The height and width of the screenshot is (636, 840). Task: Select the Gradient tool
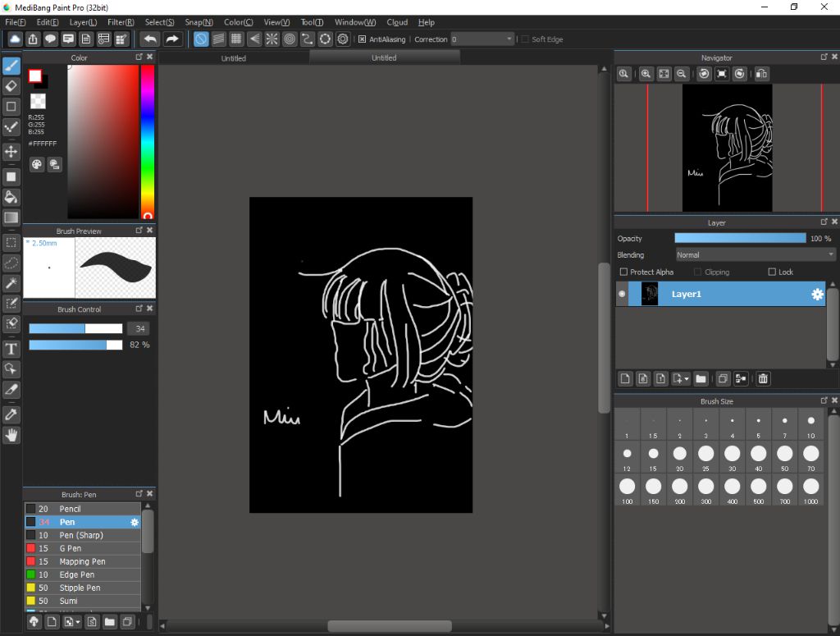point(11,217)
